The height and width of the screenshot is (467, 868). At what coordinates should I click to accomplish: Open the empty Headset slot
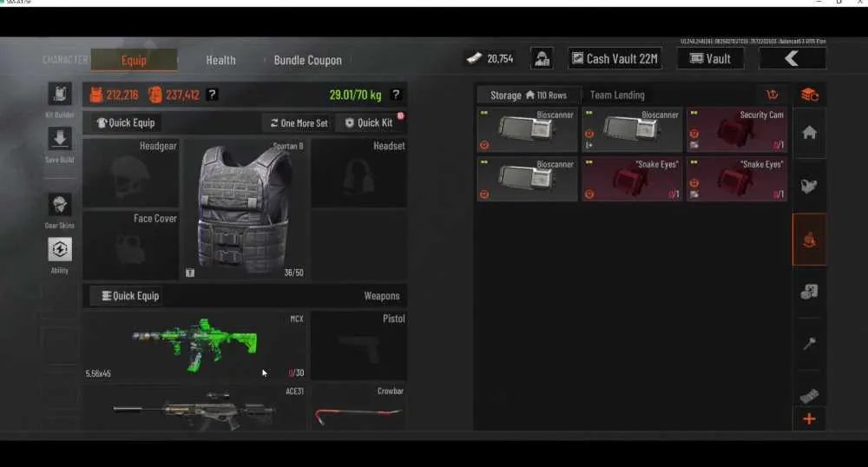(359, 173)
